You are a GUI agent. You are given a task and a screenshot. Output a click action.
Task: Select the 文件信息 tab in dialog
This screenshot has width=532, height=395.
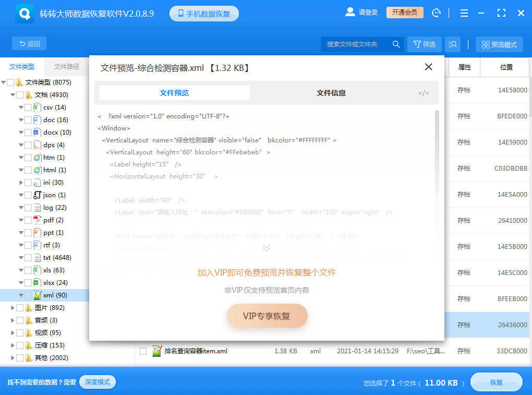331,93
